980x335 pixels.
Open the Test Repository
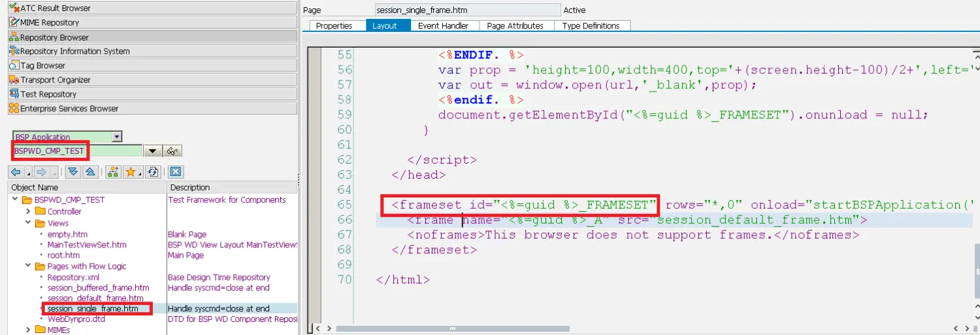(x=152, y=94)
